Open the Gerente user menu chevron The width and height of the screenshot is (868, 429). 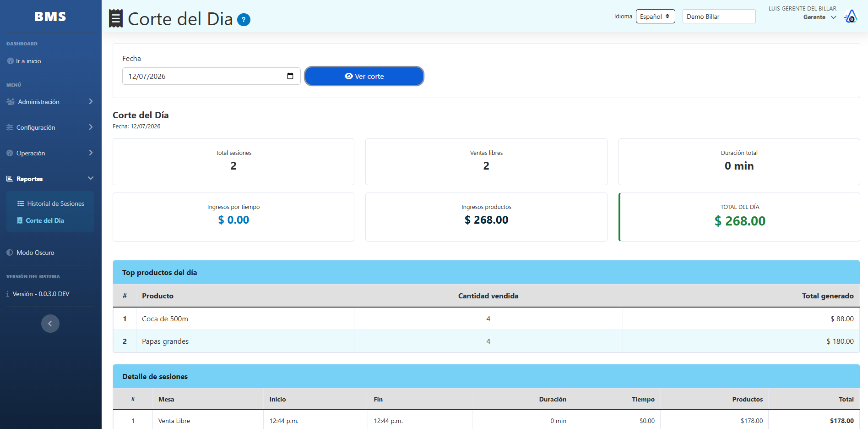[x=833, y=17]
